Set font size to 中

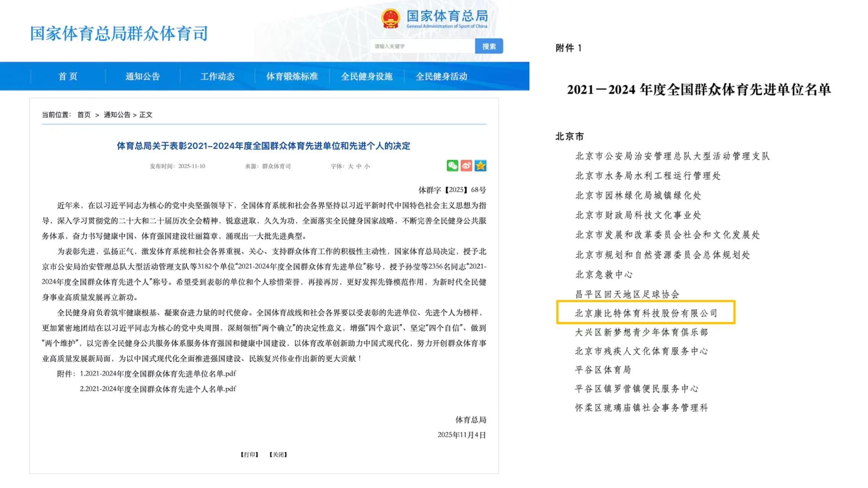point(358,166)
